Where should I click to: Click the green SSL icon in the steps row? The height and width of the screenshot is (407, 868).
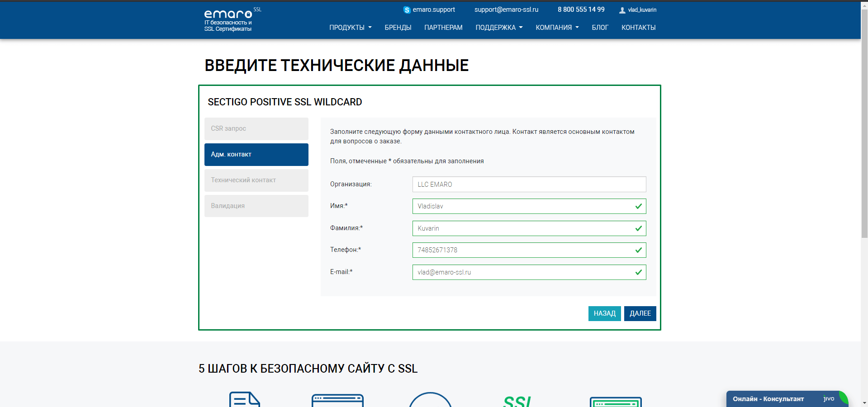(x=517, y=401)
